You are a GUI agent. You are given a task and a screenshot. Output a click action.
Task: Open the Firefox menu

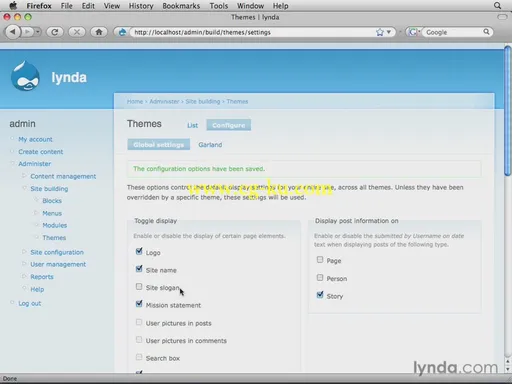[39, 6]
